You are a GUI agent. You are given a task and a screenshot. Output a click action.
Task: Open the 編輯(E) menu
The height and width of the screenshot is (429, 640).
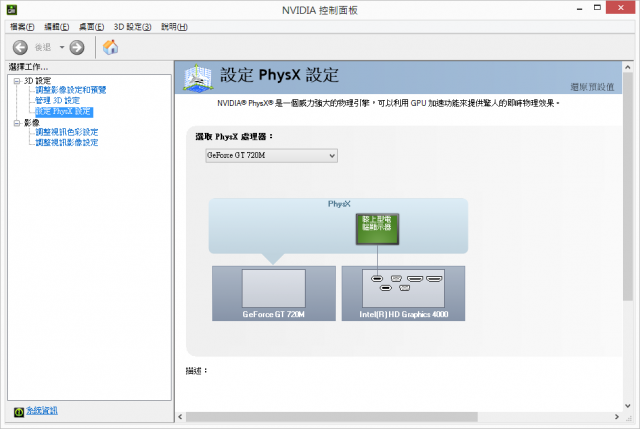click(x=56, y=27)
